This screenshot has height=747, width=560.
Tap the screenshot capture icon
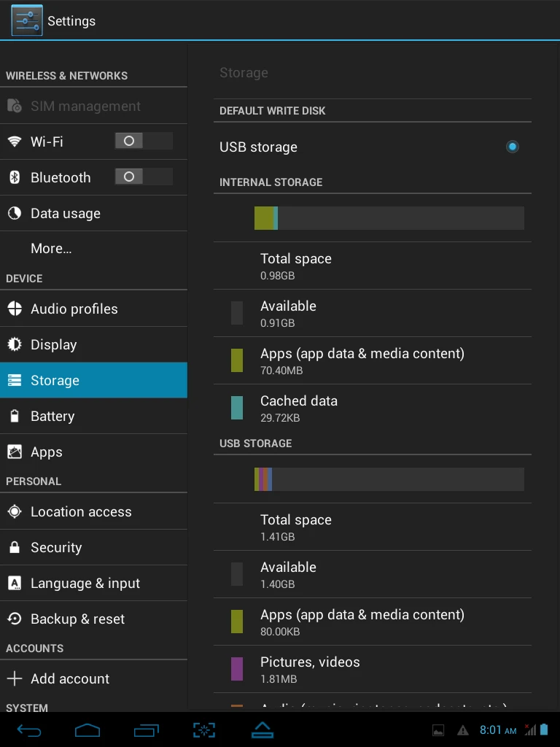click(x=204, y=729)
